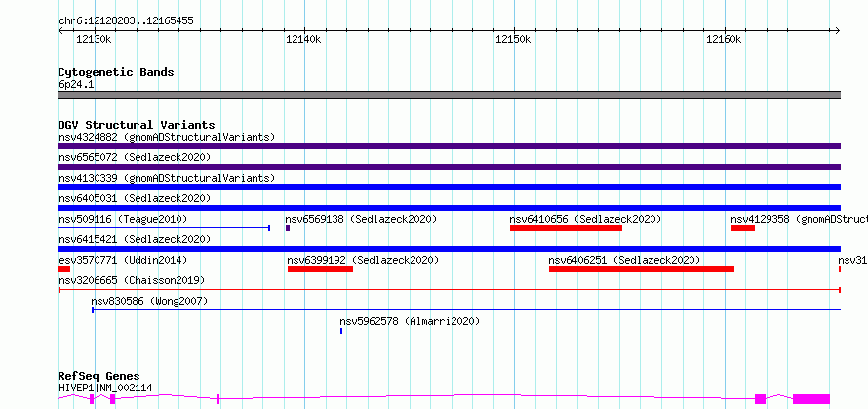Click the nsv4324882 gnomADStructuralVariants label
Screen dimensions: 868x409
pos(167,137)
